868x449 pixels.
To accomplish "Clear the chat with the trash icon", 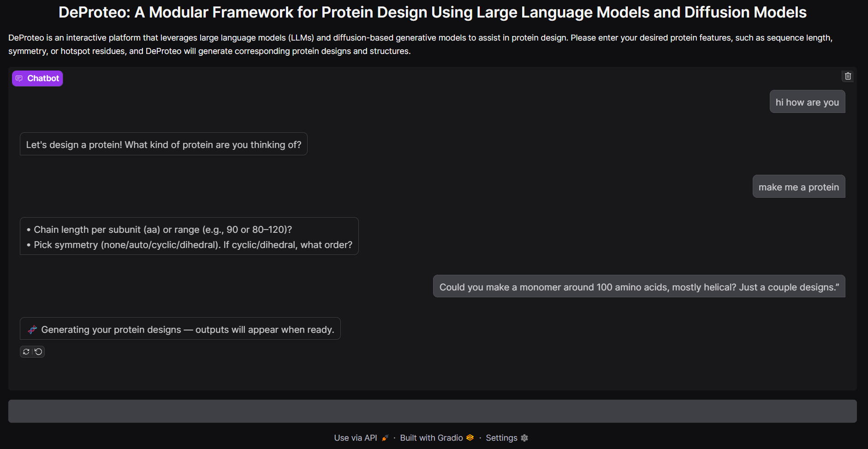I will click(x=848, y=76).
